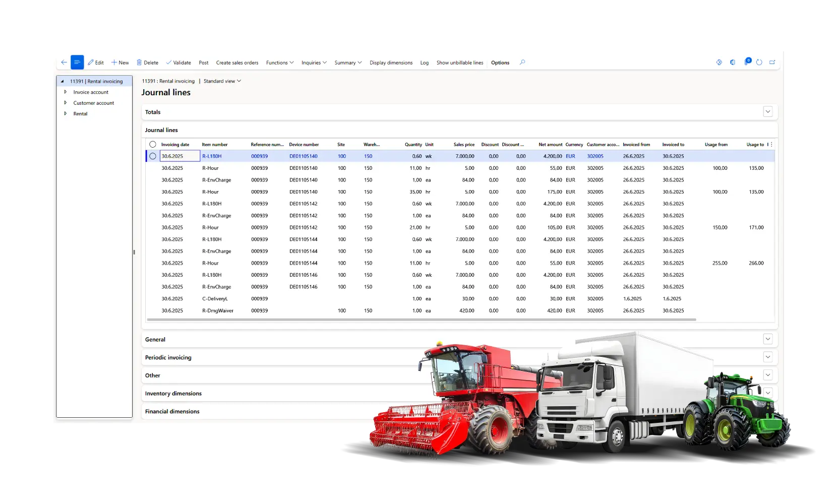Screen dimensions: 837x504
Task: Click Create sales orders
Action: [237, 62]
